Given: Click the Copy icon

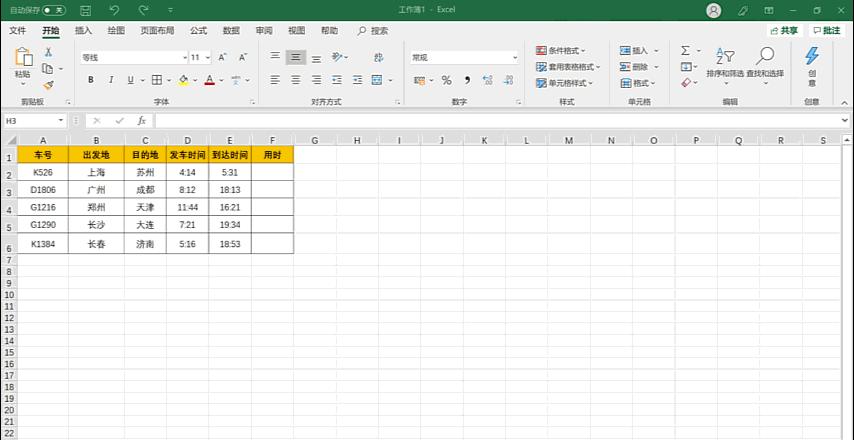Looking at the screenshot, I should click(x=48, y=69).
